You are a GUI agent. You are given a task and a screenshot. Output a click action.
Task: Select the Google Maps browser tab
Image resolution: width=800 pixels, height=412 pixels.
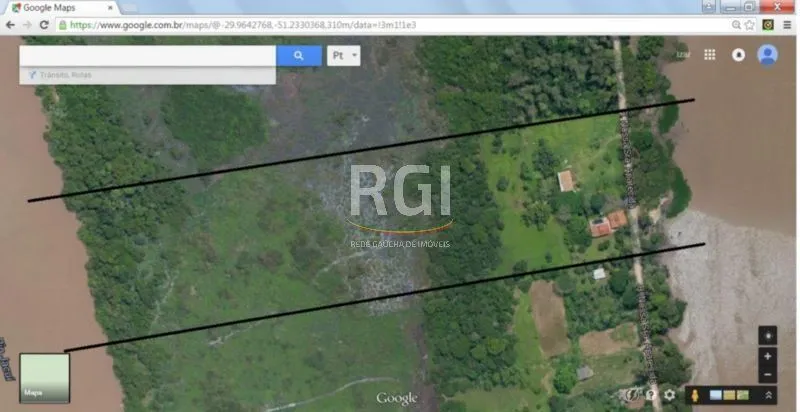coord(63,8)
